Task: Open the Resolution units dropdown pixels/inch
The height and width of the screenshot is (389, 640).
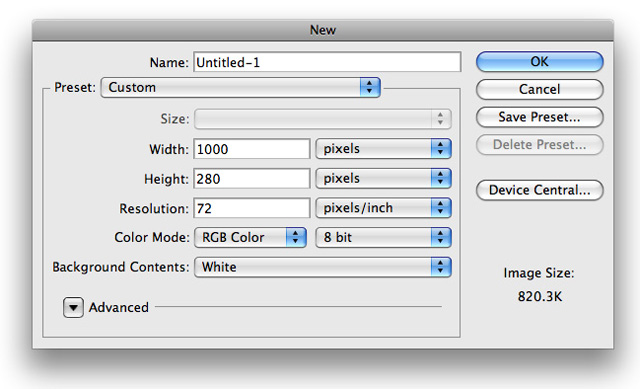Action: point(383,208)
